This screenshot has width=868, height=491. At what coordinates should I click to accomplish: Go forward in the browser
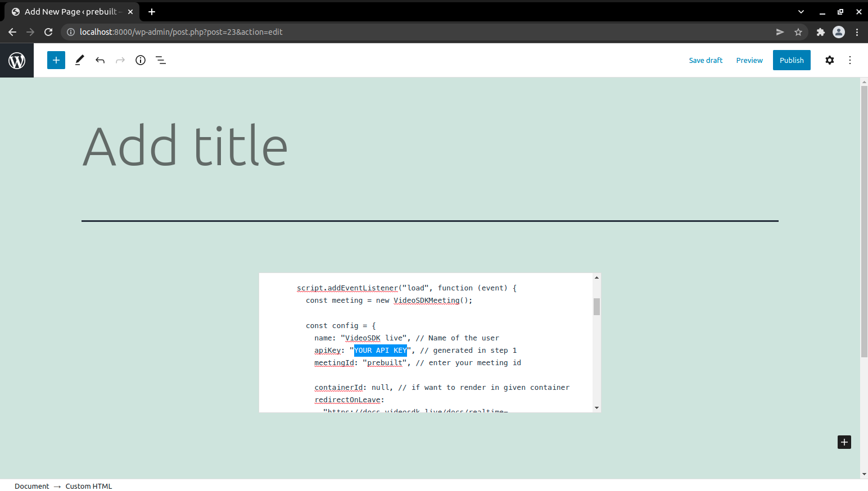(x=30, y=32)
